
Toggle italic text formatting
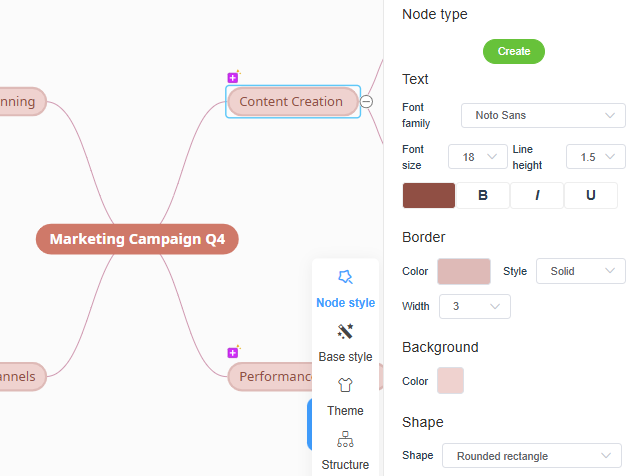537,196
